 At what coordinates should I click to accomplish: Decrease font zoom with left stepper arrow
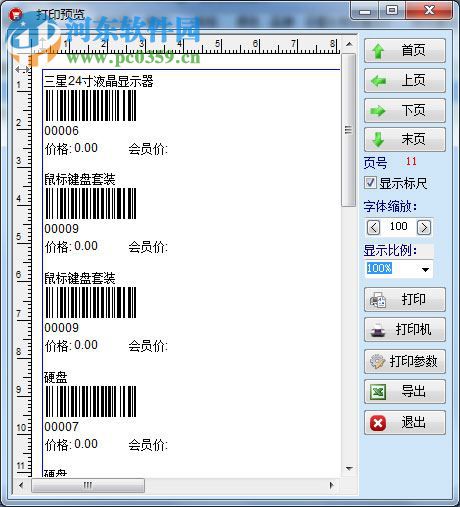coord(373,228)
